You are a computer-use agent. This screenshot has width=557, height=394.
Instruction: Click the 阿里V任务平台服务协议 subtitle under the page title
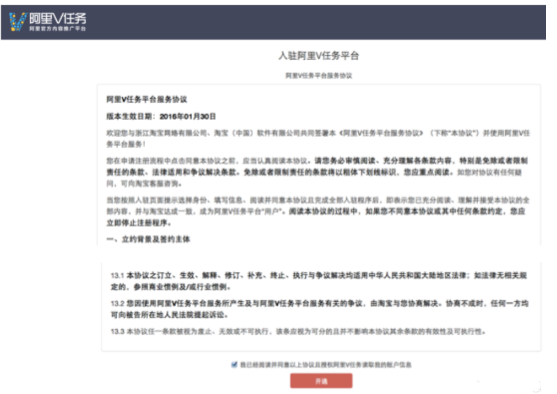tap(319, 75)
